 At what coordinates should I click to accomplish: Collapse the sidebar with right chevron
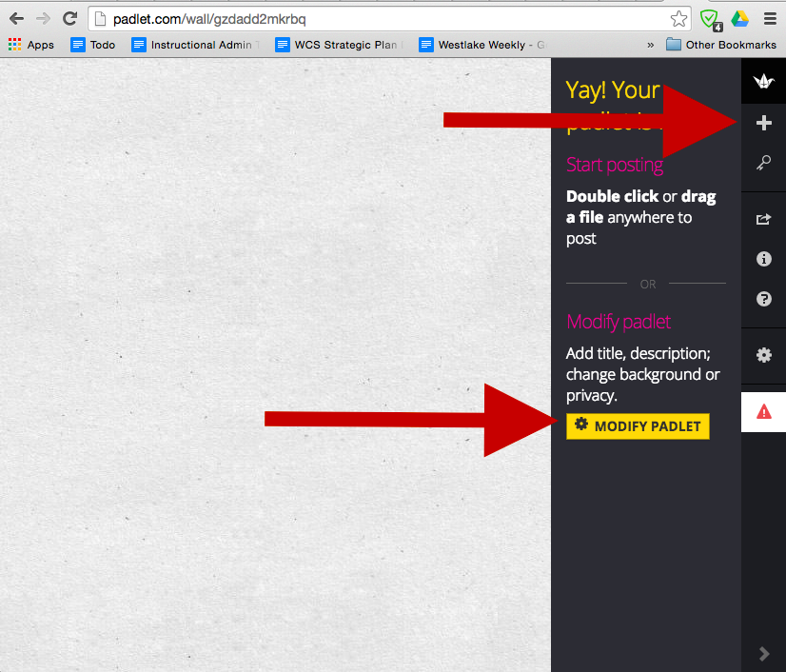pos(764,654)
